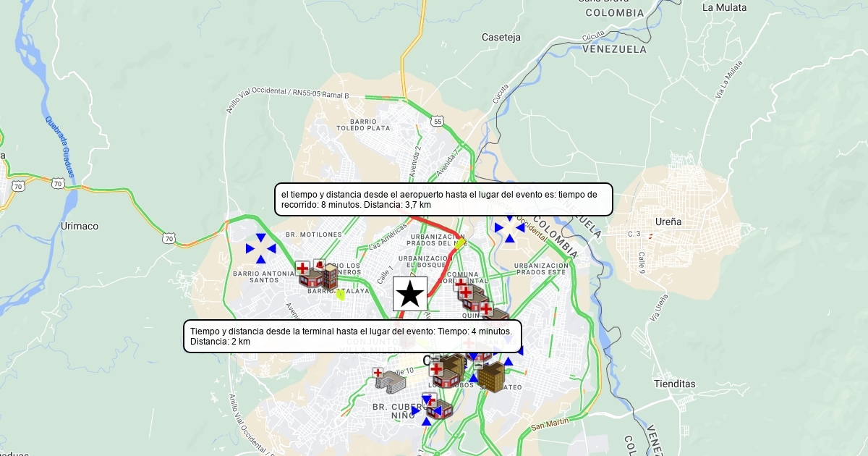This screenshot has width=868, height=456.
Task: Click the yellow marker at Prados del Norte
Action: click(x=460, y=244)
